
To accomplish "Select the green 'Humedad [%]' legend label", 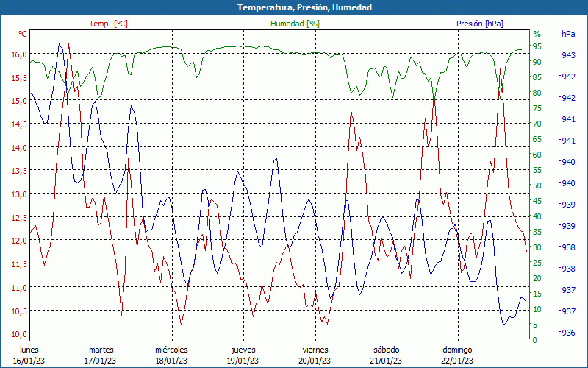I will click(x=295, y=24).
